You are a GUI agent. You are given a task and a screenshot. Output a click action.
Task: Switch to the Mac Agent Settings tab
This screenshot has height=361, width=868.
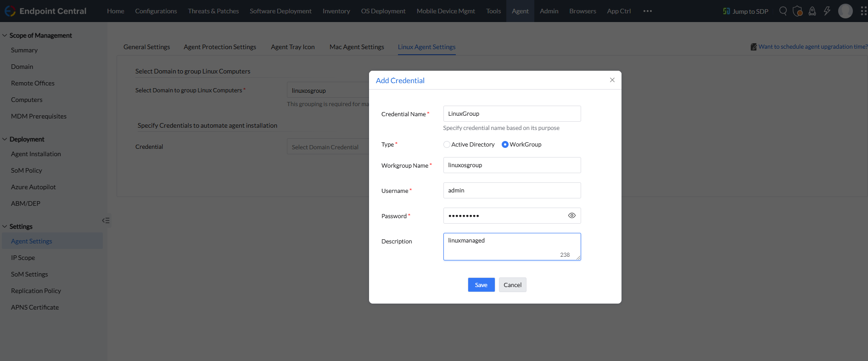[x=357, y=47]
